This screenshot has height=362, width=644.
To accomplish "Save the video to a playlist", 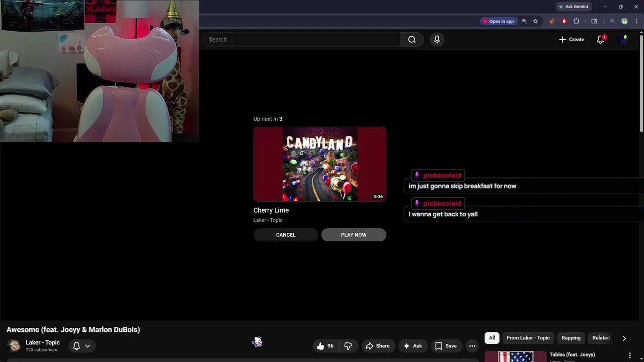I will point(446,346).
